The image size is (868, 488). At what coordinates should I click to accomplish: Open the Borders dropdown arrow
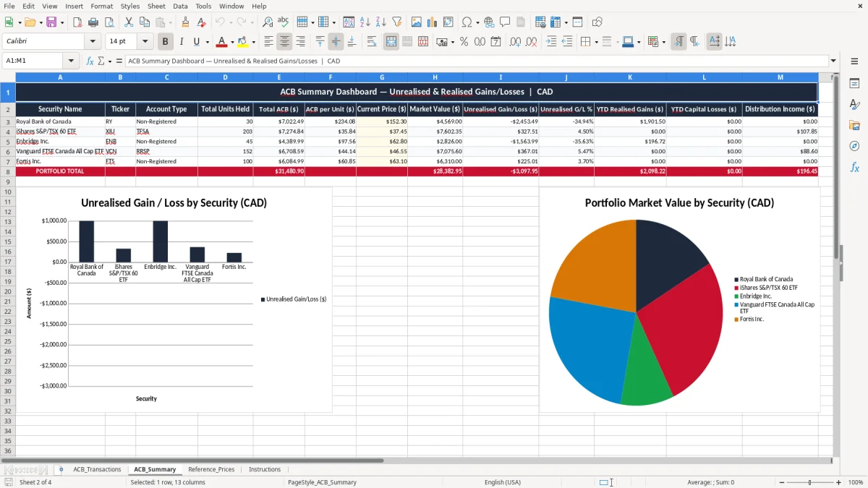pyautogui.click(x=597, y=42)
